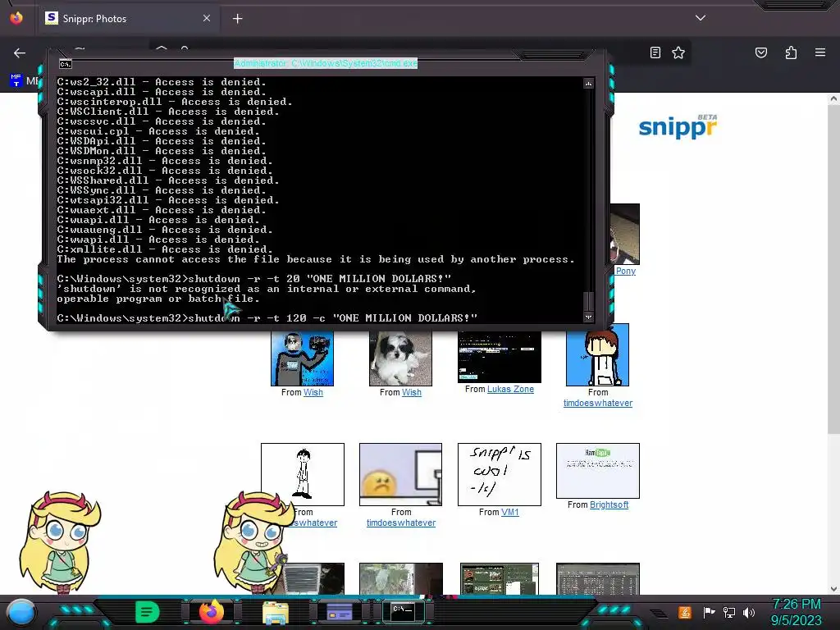The height and width of the screenshot is (630, 840).
Task: Open the purple window app in taskbar
Action: click(339, 612)
